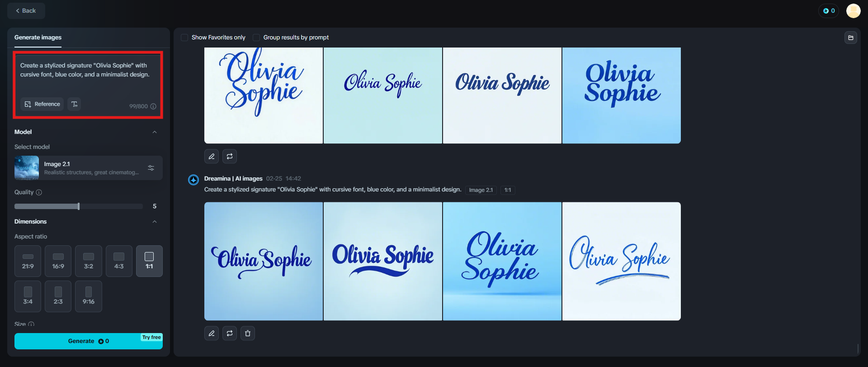
Task: Open upper row white-background bold one-line signature image
Action: tap(502, 95)
